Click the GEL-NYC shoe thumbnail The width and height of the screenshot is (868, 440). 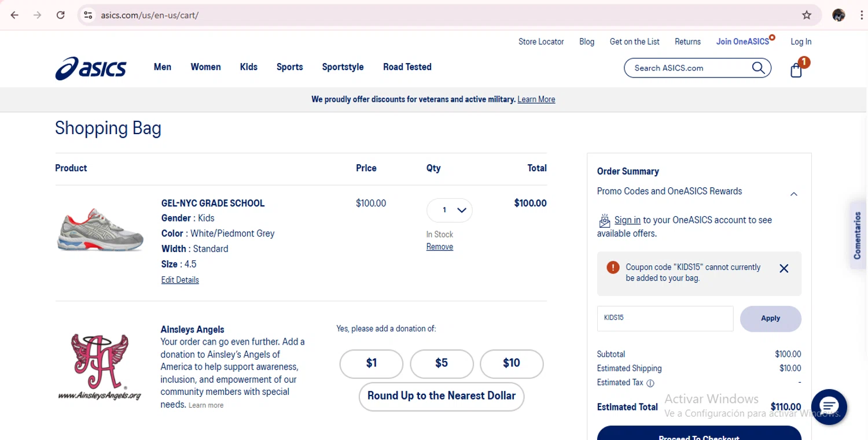click(101, 230)
